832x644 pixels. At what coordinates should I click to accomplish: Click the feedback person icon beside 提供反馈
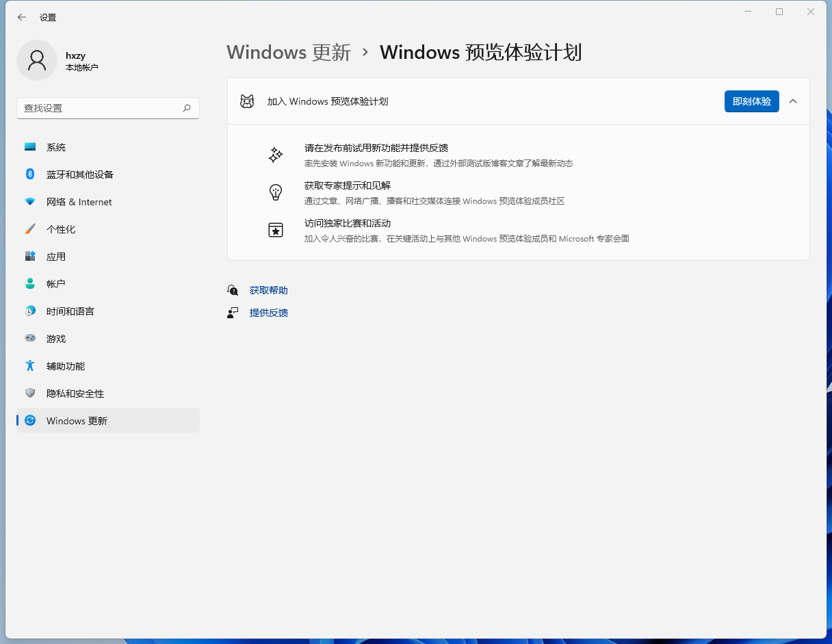[x=233, y=313]
